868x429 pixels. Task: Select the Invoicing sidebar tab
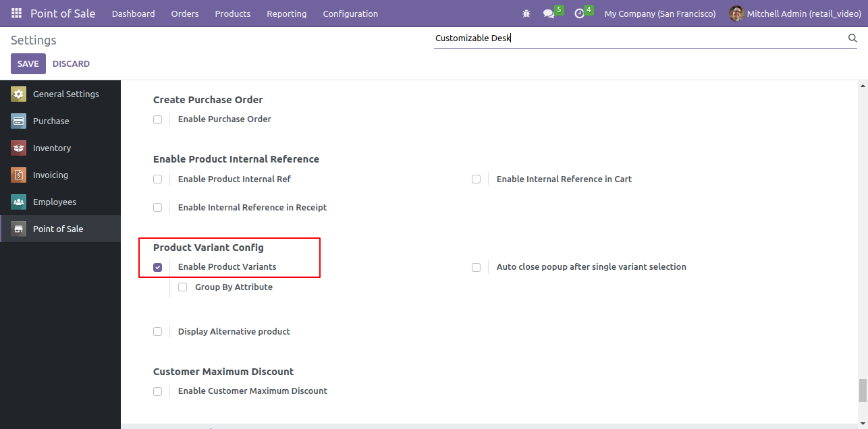(60, 175)
